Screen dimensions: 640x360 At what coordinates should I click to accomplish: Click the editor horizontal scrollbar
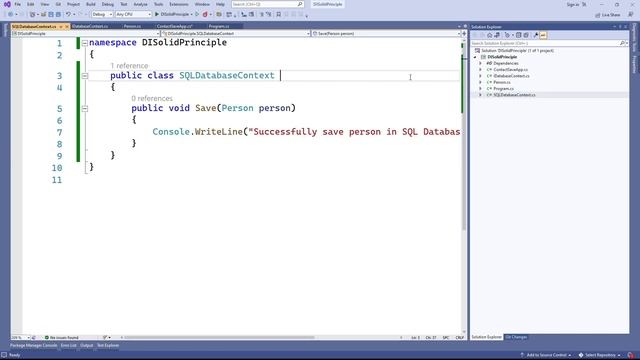coord(220,338)
